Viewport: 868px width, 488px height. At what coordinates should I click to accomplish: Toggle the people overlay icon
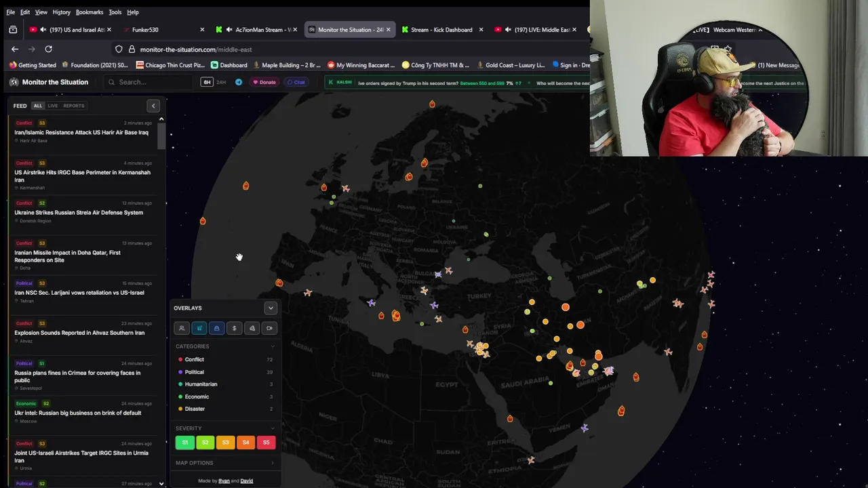coord(182,328)
